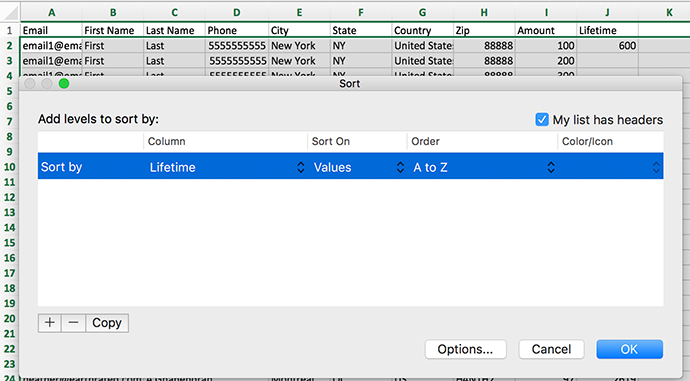This screenshot has width=690, height=381.
Task: Select row 3 header
Action: tap(10, 61)
